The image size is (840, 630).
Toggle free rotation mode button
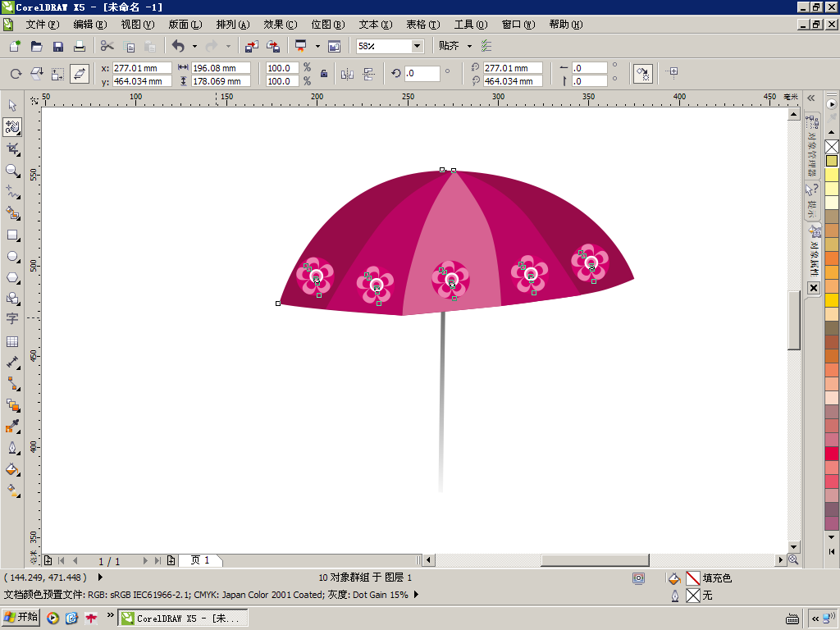(x=16, y=74)
